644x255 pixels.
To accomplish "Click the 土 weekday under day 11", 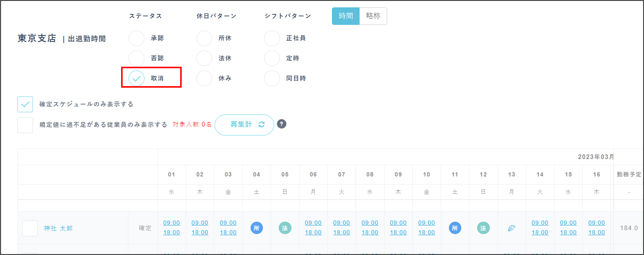I will [455, 192].
